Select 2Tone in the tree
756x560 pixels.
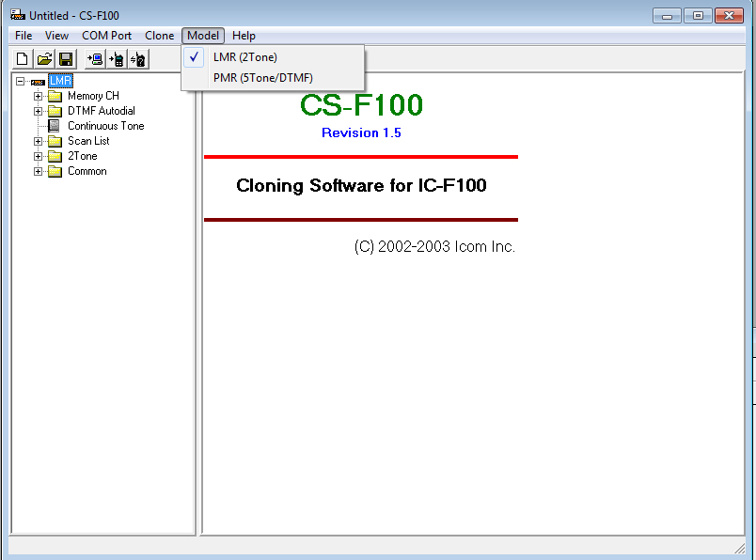point(83,156)
